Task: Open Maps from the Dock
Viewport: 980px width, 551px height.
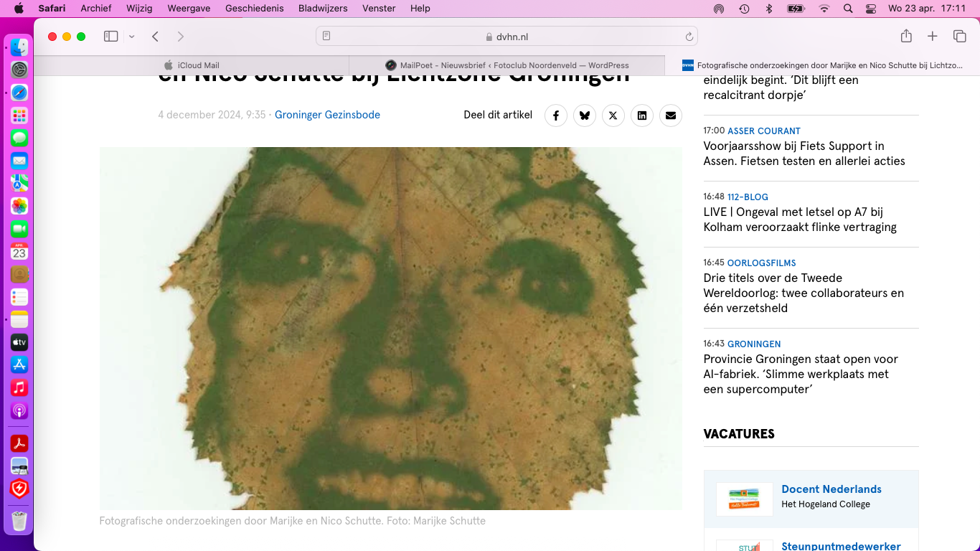Action: click(19, 183)
